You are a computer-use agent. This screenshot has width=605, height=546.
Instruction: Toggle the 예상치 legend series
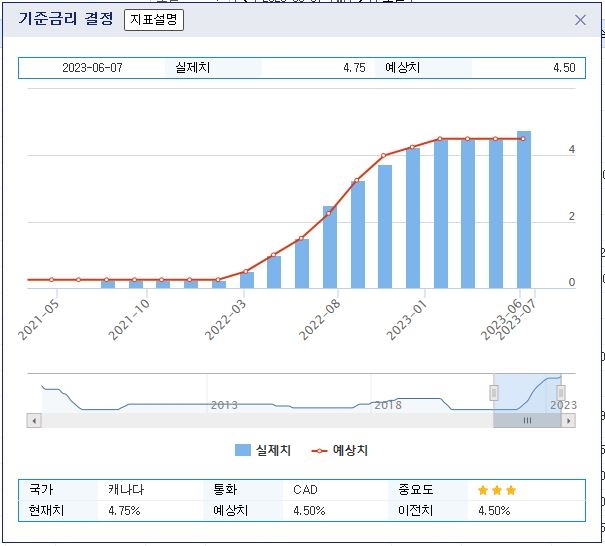click(340, 450)
